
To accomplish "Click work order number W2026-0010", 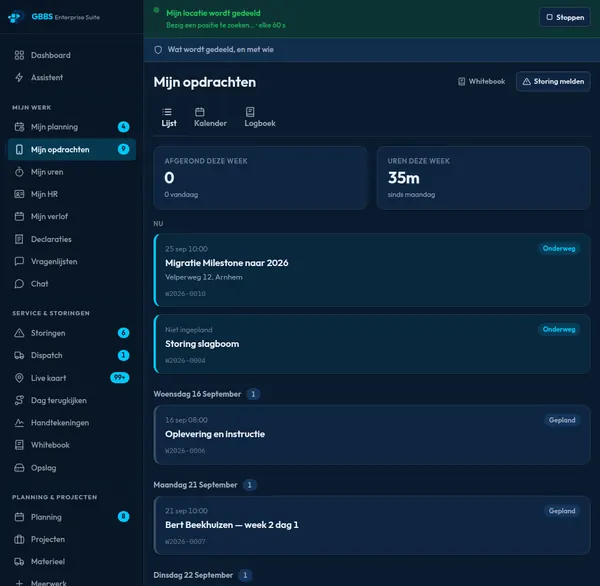I will (185, 294).
